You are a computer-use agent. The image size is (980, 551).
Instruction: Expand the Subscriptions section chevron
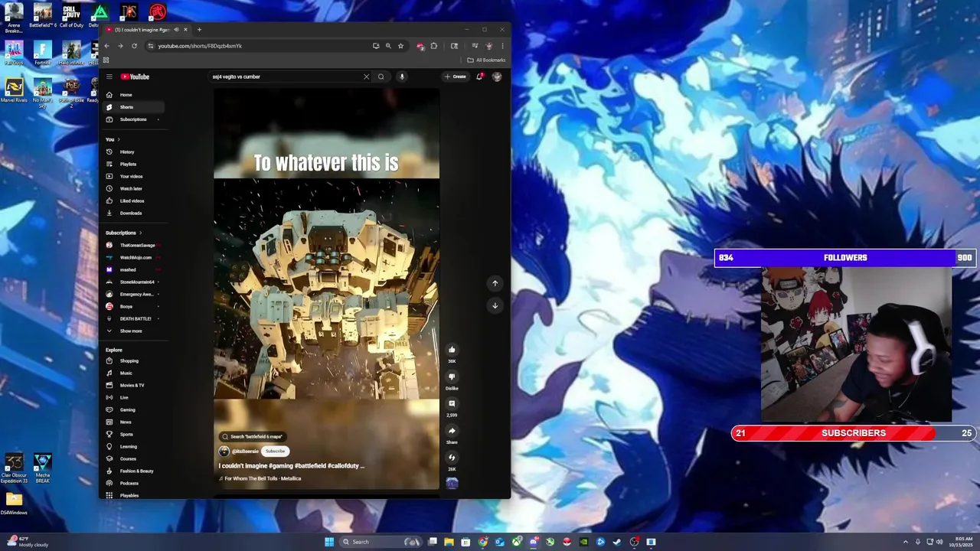click(x=140, y=233)
